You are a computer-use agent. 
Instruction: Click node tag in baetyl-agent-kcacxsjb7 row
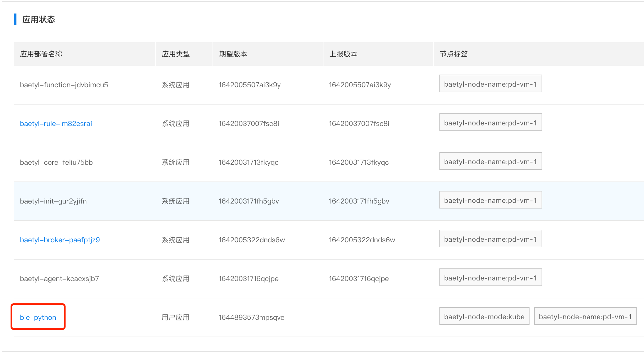tap(490, 277)
